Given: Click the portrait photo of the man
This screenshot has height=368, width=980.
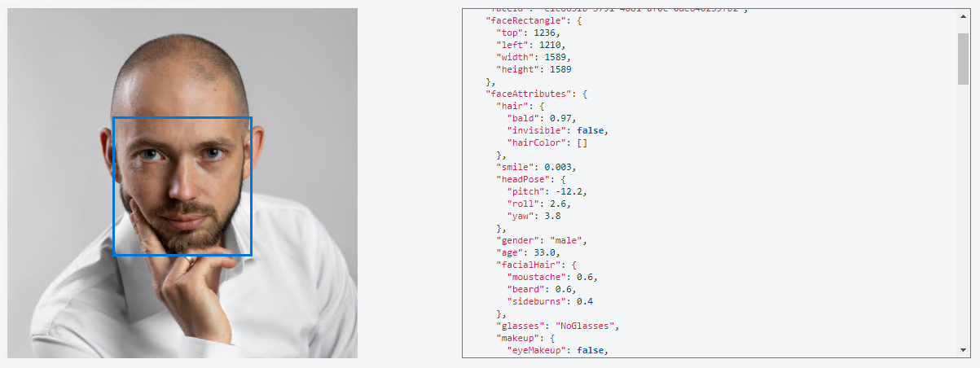Looking at the screenshot, I should coord(182,183).
